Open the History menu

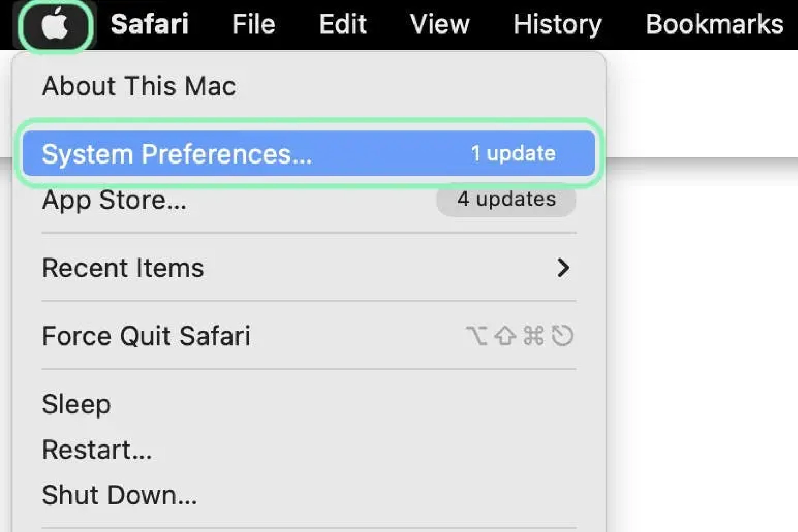pos(557,25)
